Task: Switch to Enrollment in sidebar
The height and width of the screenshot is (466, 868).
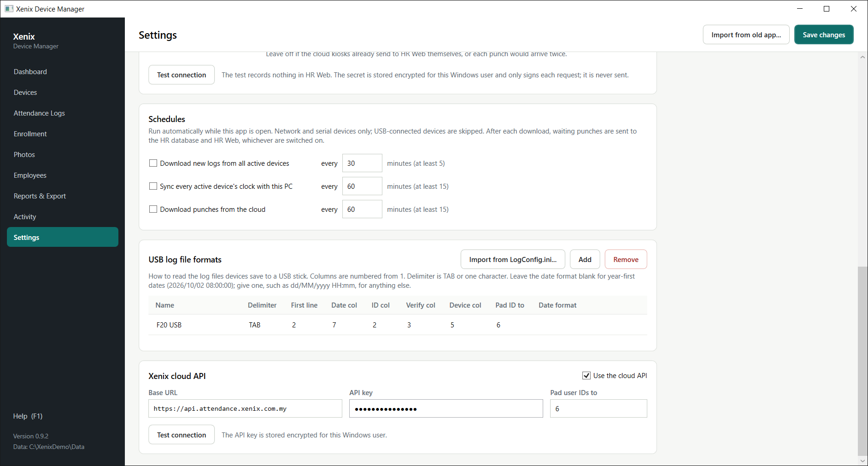Action: [x=63, y=134]
